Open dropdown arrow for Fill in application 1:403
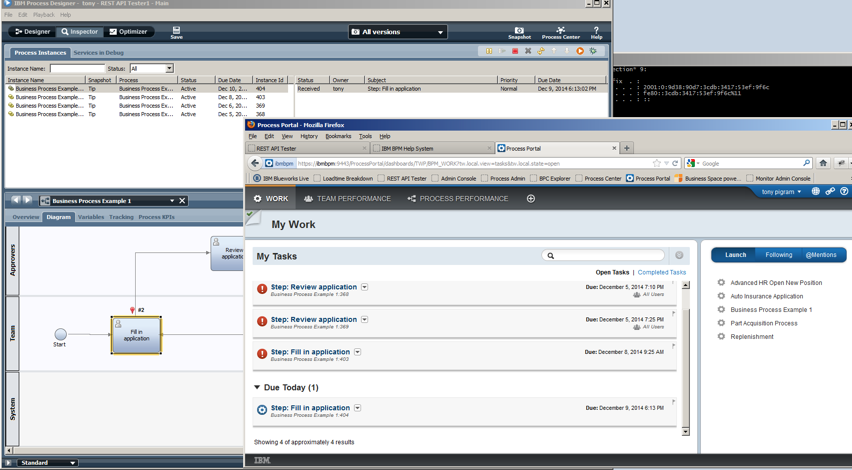852x470 pixels. pyautogui.click(x=358, y=352)
